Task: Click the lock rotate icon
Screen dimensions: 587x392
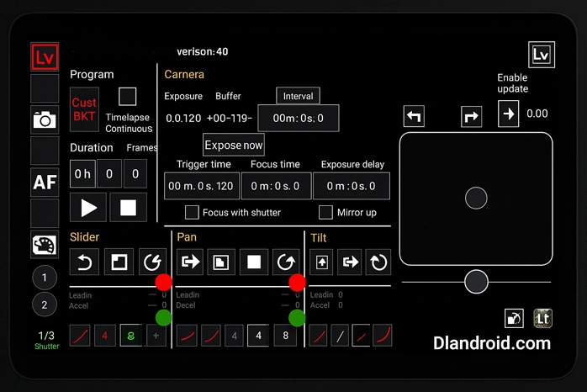Action: click(x=514, y=319)
